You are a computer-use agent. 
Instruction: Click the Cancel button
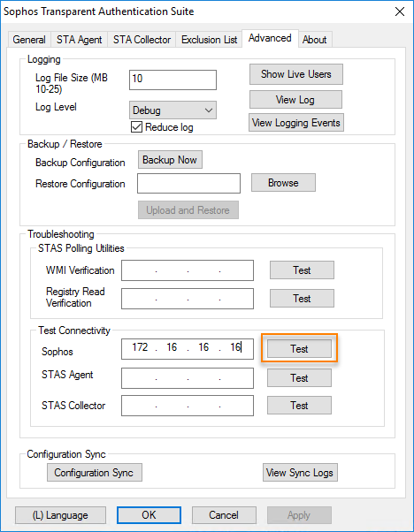tap(224, 515)
